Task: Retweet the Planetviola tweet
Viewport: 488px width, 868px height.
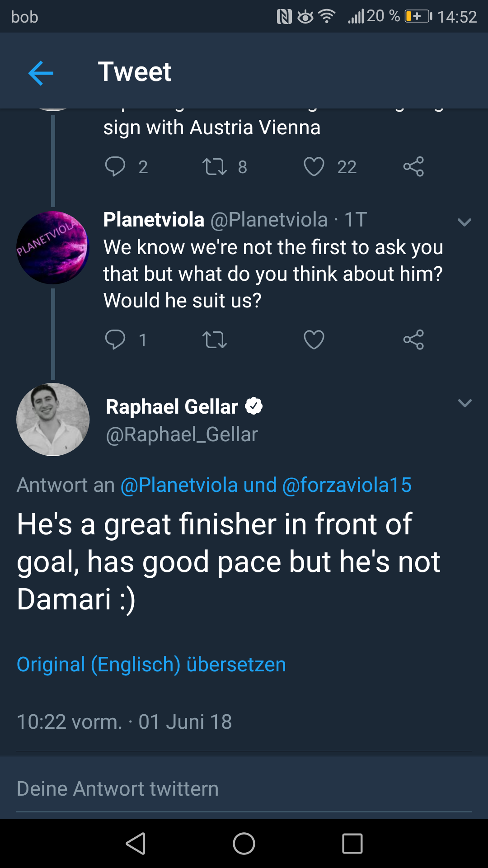Action: [215, 340]
